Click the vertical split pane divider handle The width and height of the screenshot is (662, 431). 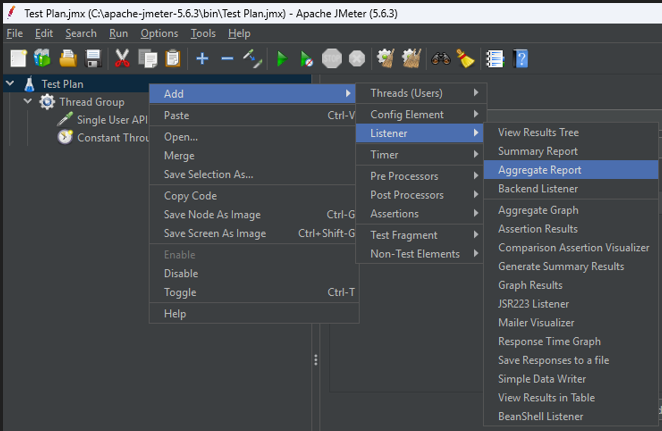pos(316,360)
